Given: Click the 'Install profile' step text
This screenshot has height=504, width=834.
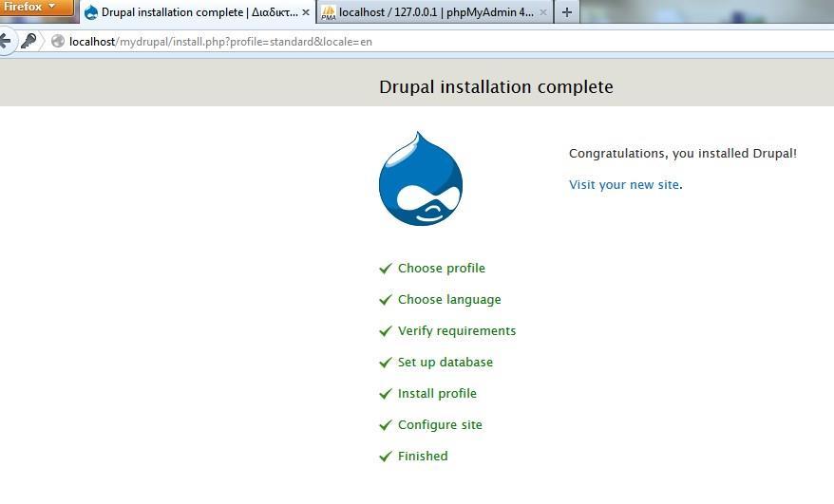Looking at the screenshot, I should click(x=437, y=393).
